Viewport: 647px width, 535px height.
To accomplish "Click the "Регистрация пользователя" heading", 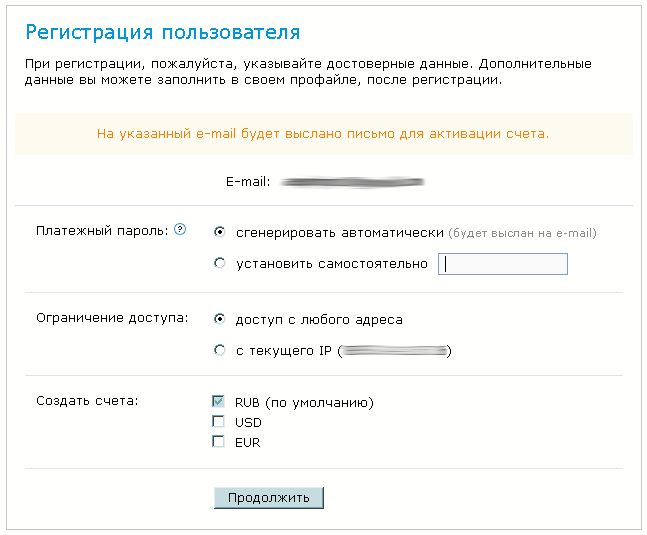I will tap(162, 32).
